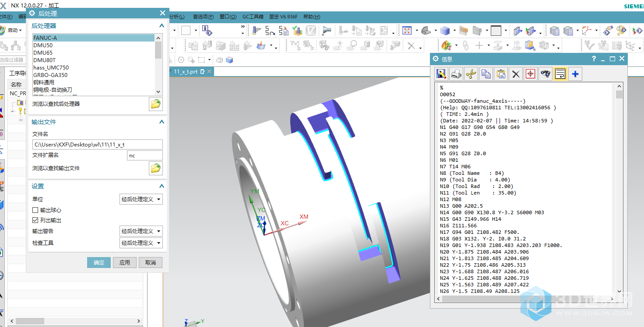The image size is (644, 327).
Task: Click the Edit Object Display palette icon
Action: pos(621,31)
